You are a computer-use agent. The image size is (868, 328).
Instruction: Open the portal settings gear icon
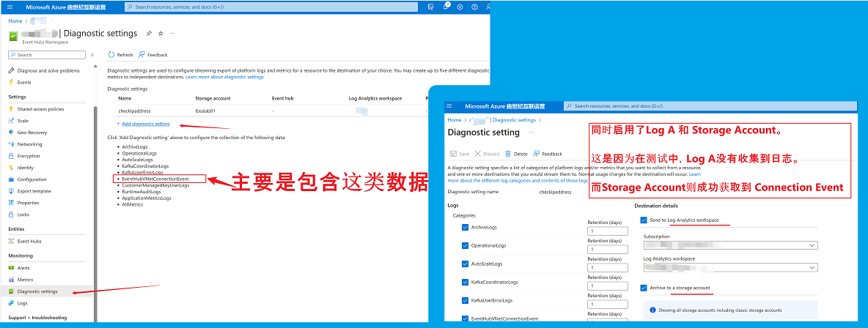click(x=460, y=7)
